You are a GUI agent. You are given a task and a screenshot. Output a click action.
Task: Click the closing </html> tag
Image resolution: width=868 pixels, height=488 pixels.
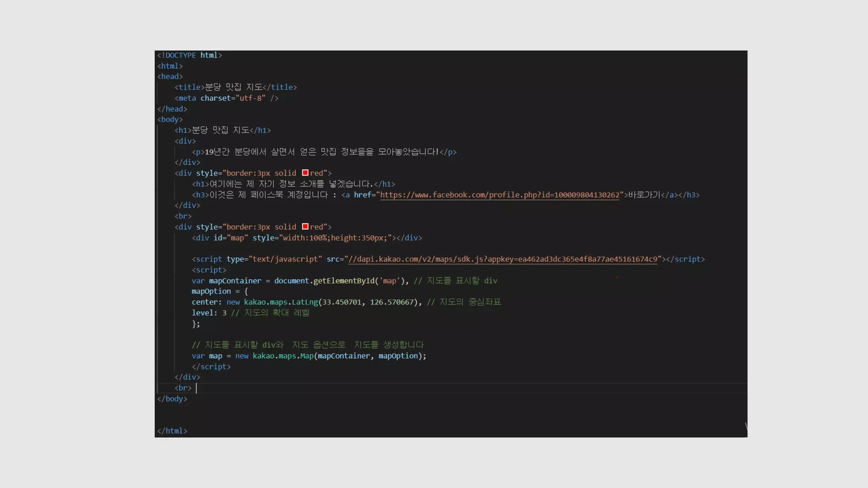[172, 431]
